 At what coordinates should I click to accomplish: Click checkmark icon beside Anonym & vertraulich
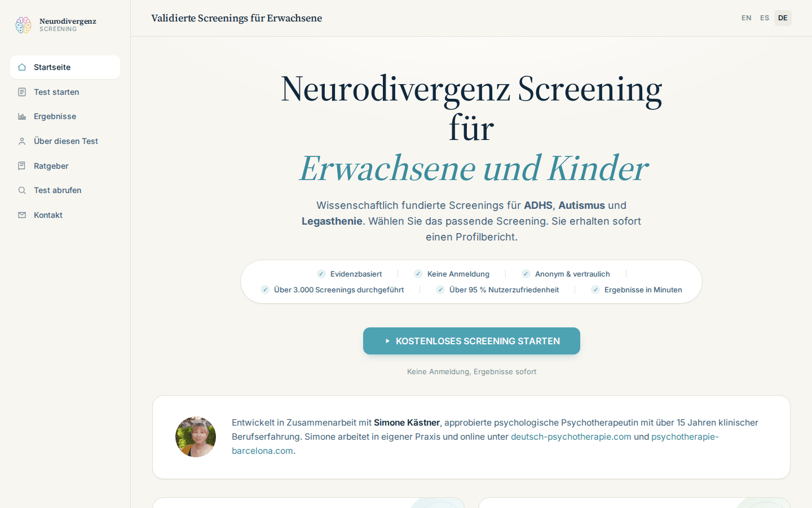click(526, 274)
